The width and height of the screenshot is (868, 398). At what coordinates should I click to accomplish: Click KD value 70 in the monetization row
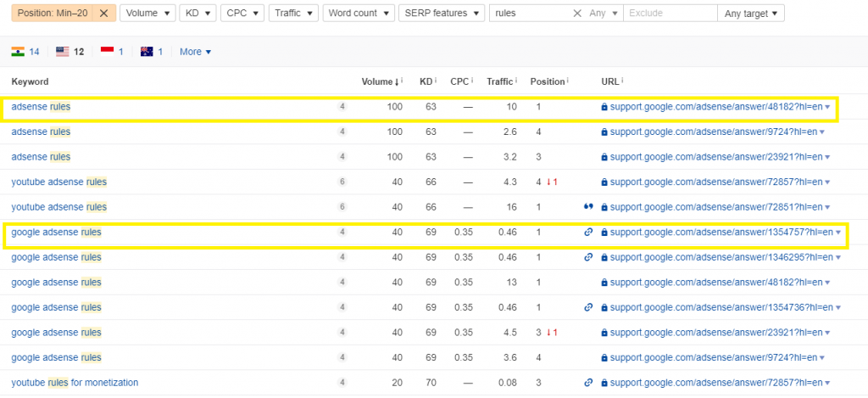431,383
